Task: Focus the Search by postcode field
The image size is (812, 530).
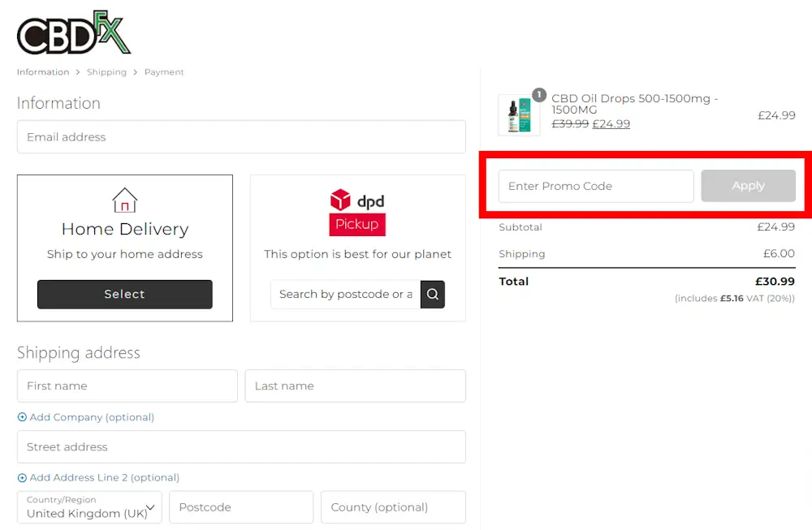Action: (x=345, y=295)
